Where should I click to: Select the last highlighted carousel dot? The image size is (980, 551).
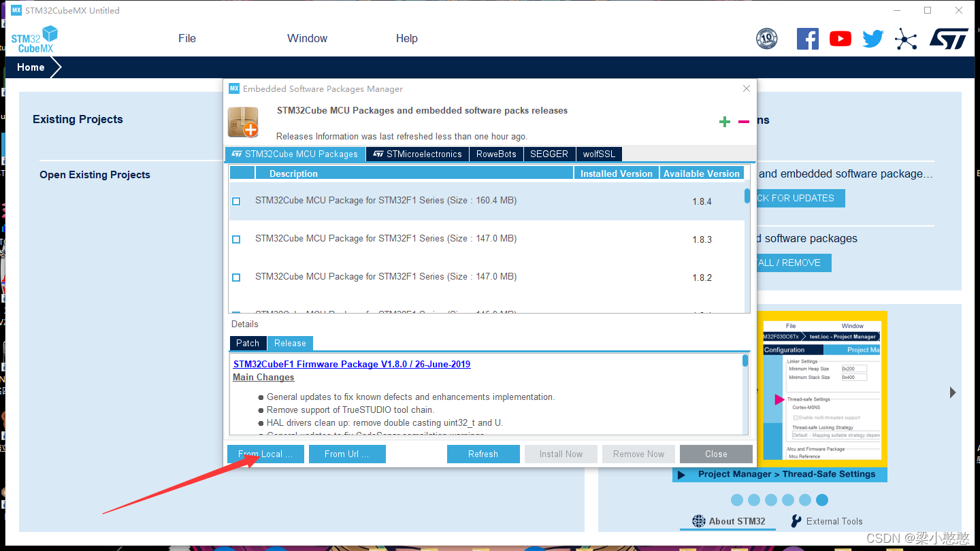click(822, 500)
